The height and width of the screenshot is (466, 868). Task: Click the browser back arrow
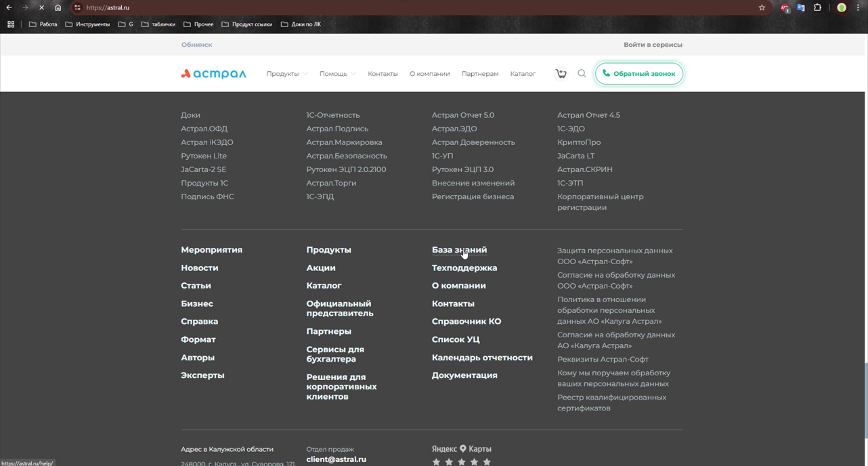coord(9,7)
